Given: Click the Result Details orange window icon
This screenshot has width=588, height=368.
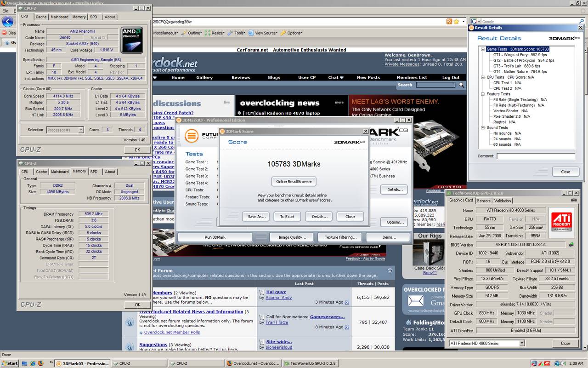Looking at the screenshot, I should 471,28.
